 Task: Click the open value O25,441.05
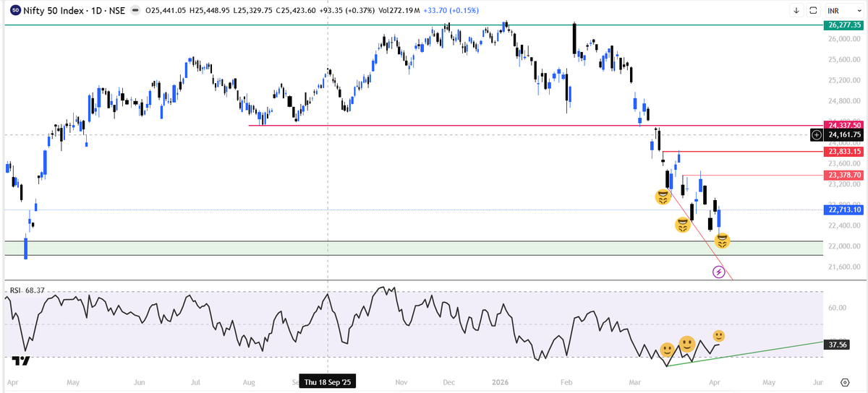pos(165,11)
